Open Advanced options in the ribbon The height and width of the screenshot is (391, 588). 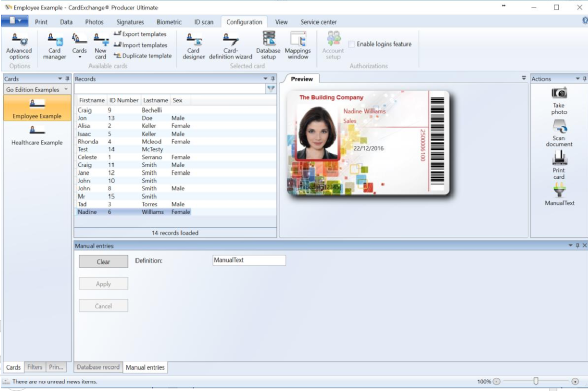[x=19, y=46]
